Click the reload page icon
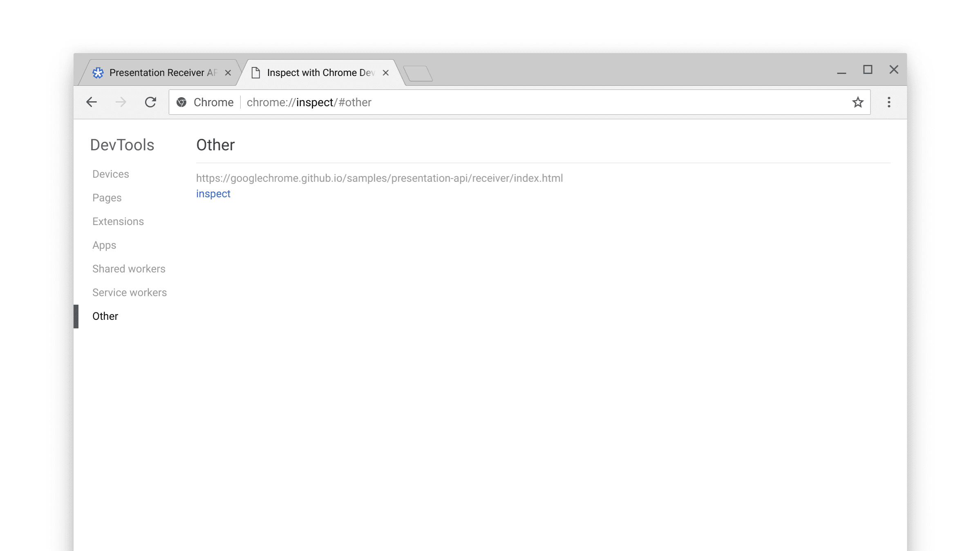 coord(150,102)
